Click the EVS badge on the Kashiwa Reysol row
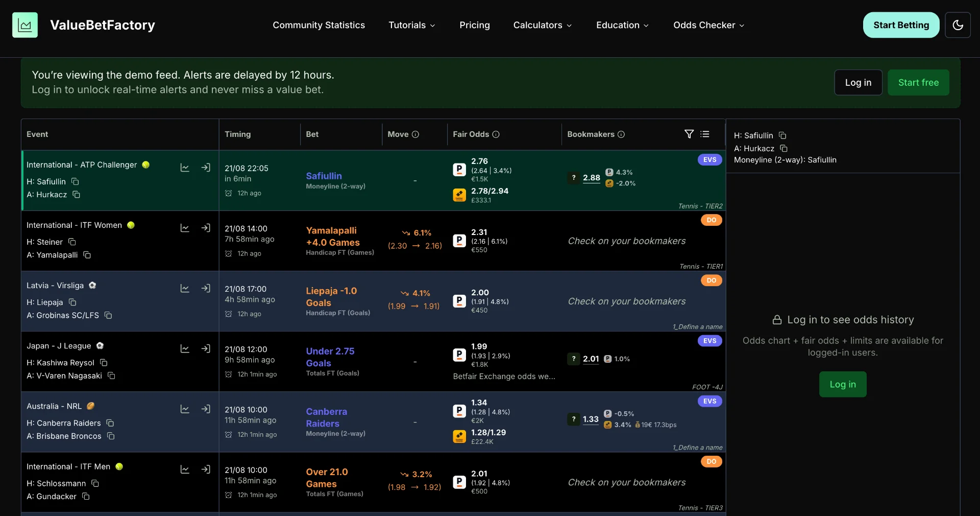The width and height of the screenshot is (980, 516). (709, 341)
